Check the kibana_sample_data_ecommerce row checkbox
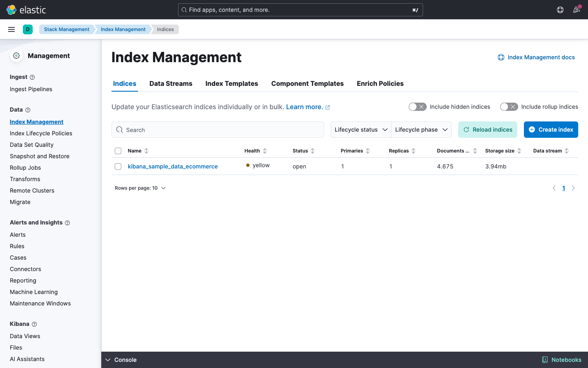588x368 pixels. point(118,166)
